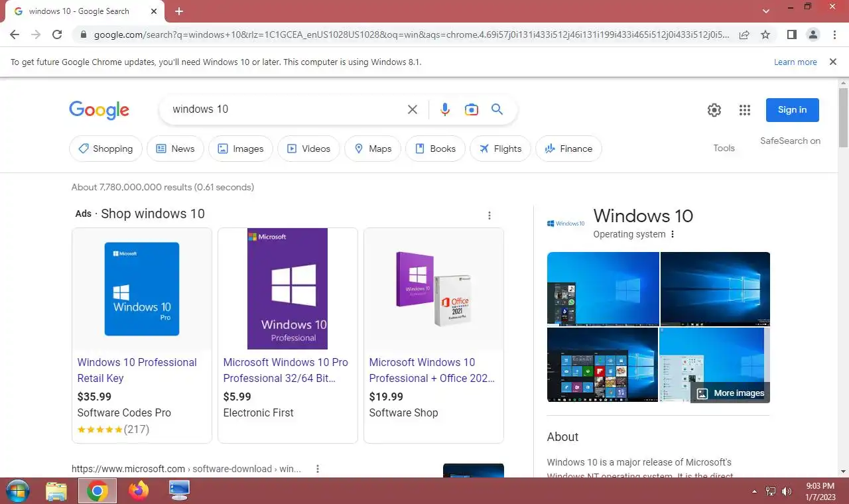Open the Windows 10 start menu screenshot

[602, 364]
